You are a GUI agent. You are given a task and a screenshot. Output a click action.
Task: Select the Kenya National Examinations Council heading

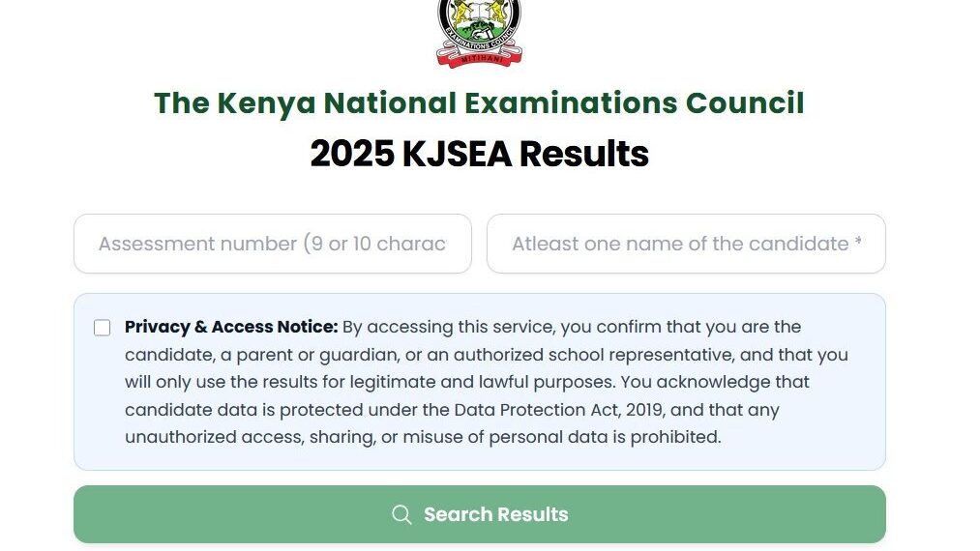coord(479,103)
